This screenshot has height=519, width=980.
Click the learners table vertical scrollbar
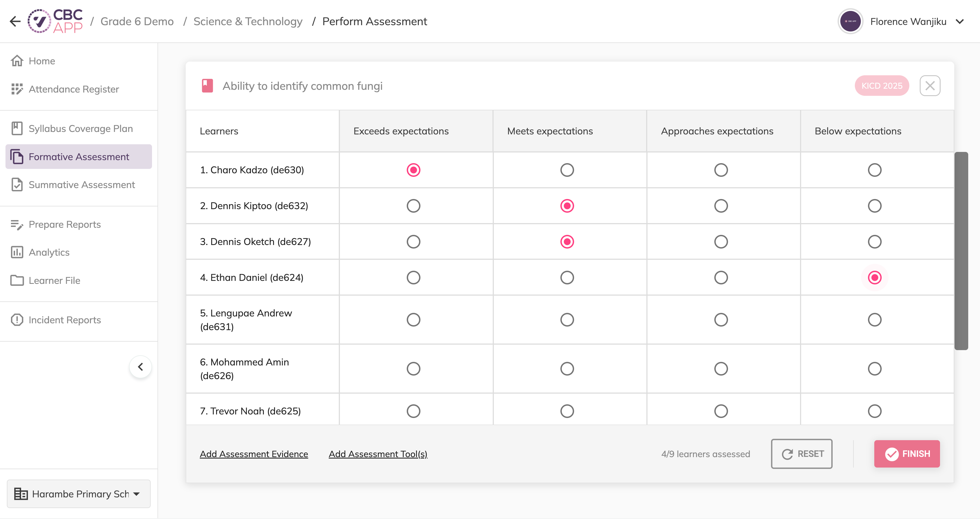(961, 250)
